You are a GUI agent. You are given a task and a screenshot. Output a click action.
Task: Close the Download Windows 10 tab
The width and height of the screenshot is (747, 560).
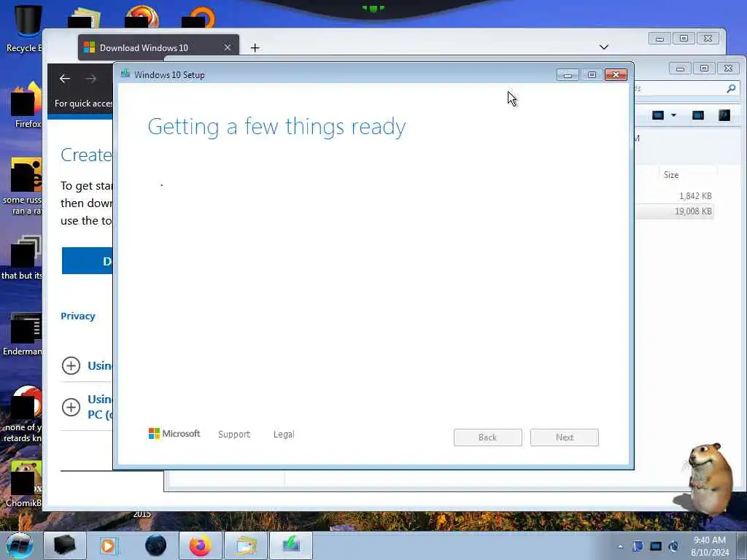(x=228, y=47)
